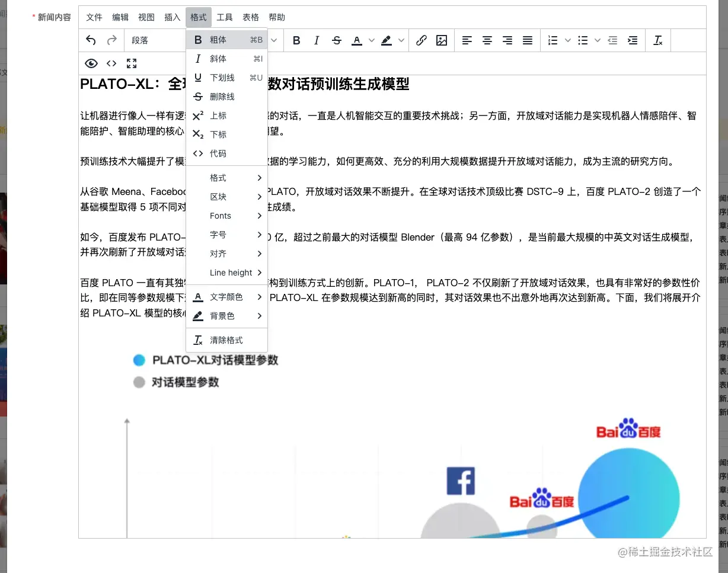Clear formatting using the toolbar Tx icon

coord(658,40)
